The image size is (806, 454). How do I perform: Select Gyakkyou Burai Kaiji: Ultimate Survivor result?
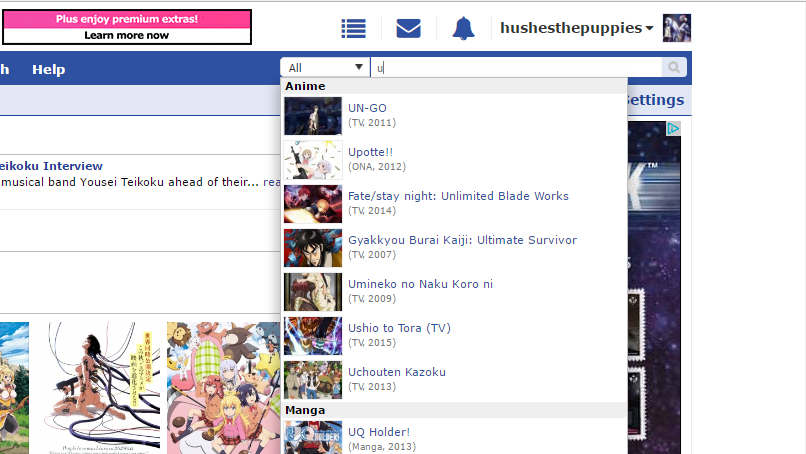(462, 240)
